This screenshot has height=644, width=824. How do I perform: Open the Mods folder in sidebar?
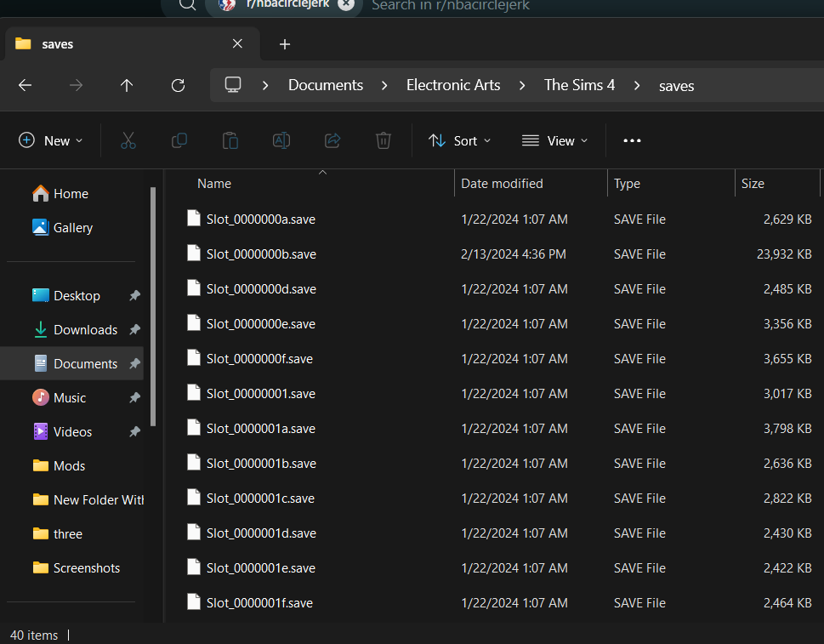coord(69,466)
